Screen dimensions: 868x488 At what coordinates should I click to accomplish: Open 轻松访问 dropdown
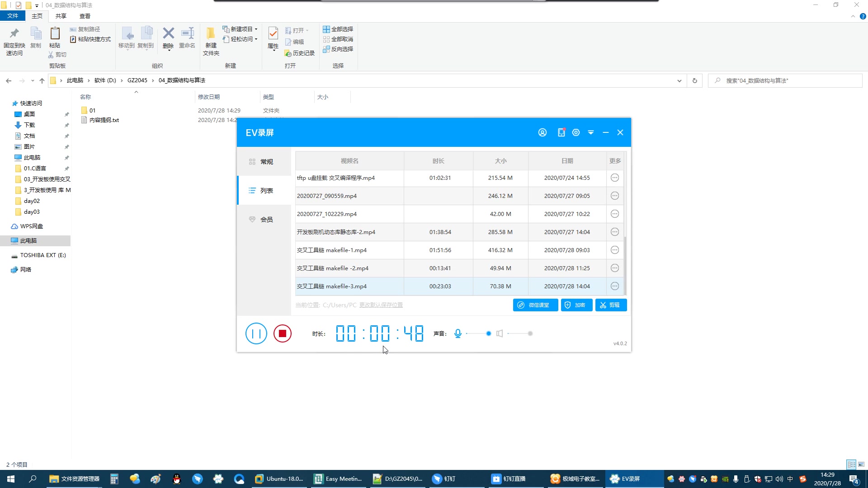240,39
